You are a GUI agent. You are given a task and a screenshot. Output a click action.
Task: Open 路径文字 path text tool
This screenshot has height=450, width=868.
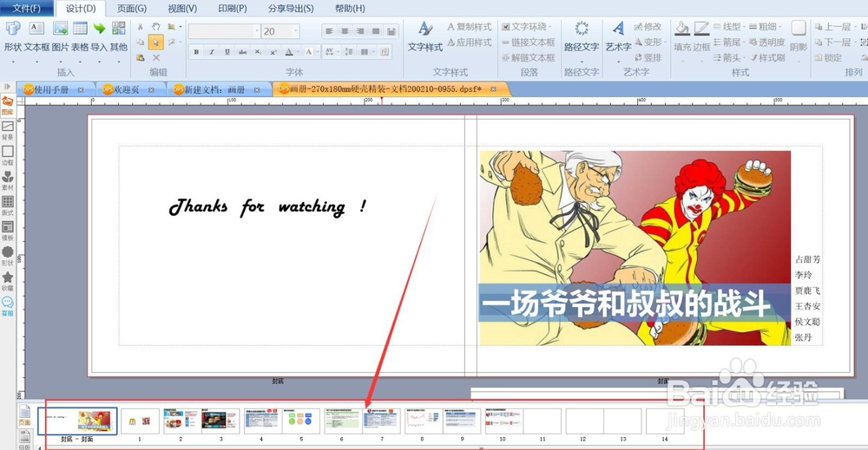click(582, 36)
